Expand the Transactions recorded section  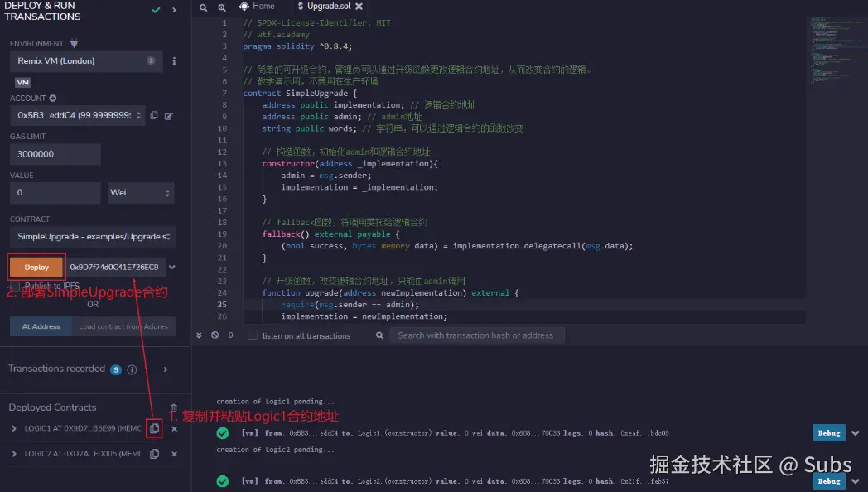[x=165, y=369]
